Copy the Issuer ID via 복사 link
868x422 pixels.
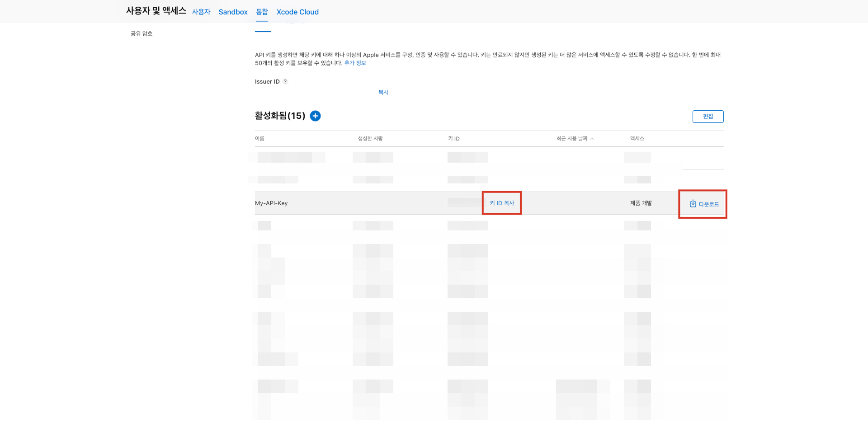coord(383,92)
